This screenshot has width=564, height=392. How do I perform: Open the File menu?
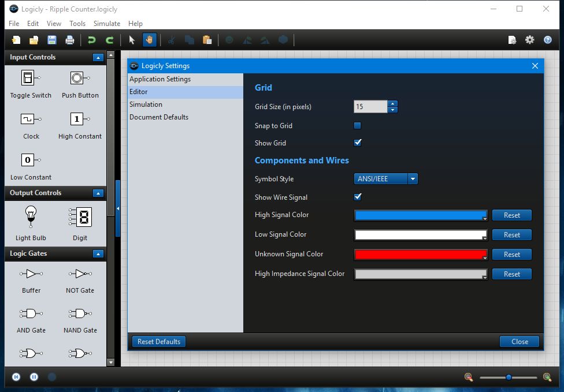[14, 23]
